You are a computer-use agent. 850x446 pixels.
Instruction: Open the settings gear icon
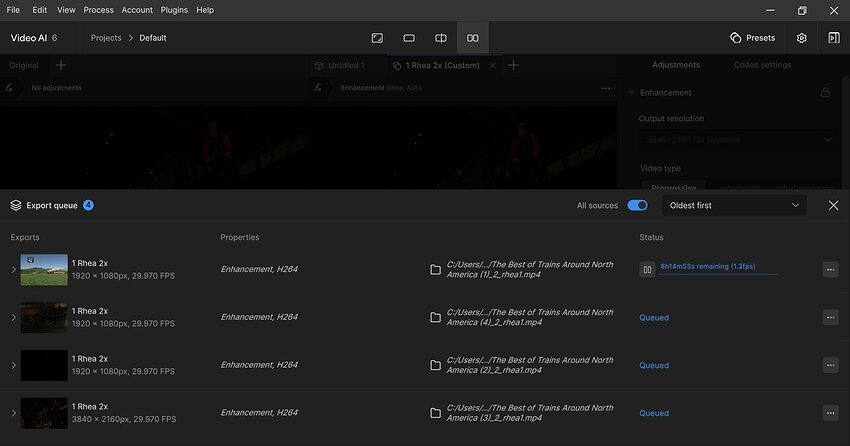click(x=801, y=38)
